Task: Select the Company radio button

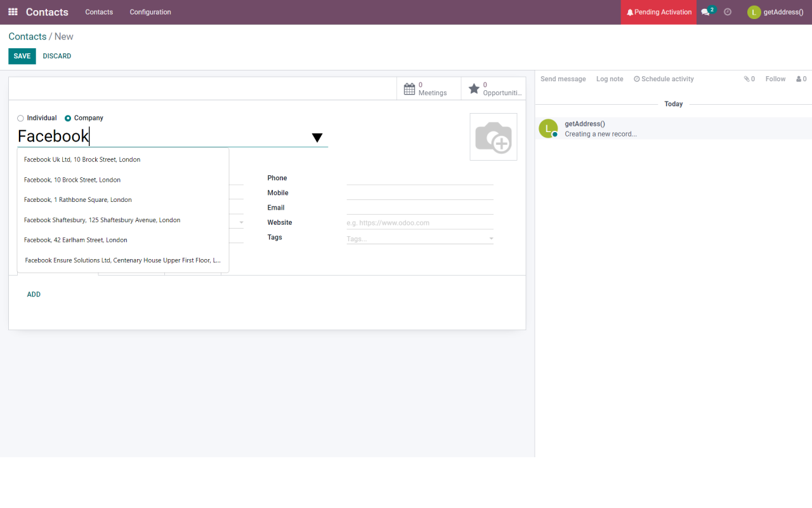Action: click(x=68, y=118)
